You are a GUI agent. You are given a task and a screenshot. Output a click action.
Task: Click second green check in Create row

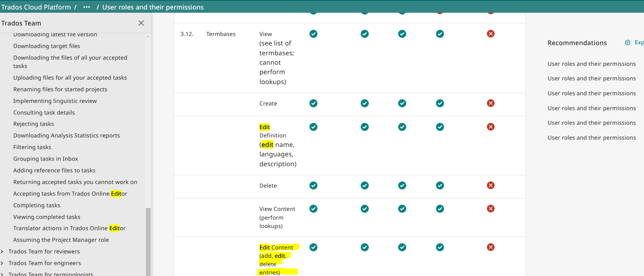coord(365,103)
